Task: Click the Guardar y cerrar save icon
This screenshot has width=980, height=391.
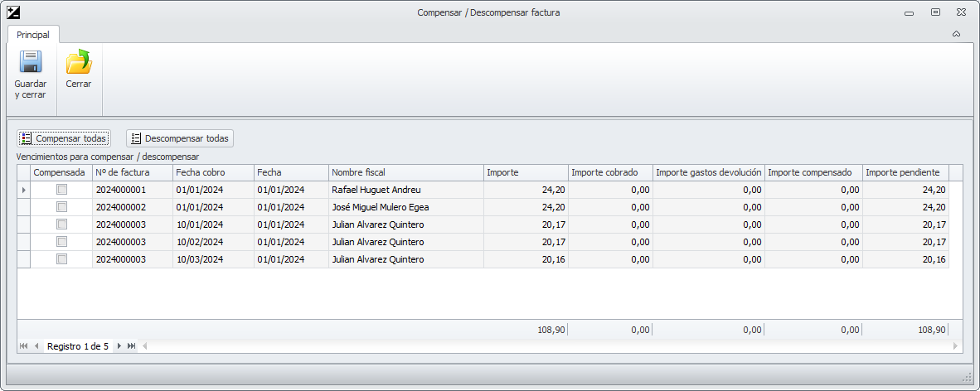Action: (31, 63)
